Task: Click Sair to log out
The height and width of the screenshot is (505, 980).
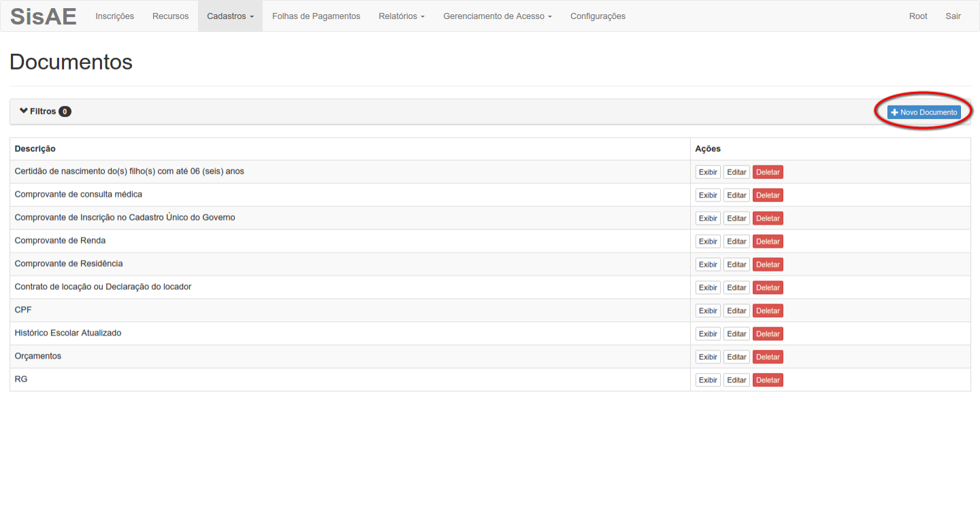Action: (x=953, y=16)
